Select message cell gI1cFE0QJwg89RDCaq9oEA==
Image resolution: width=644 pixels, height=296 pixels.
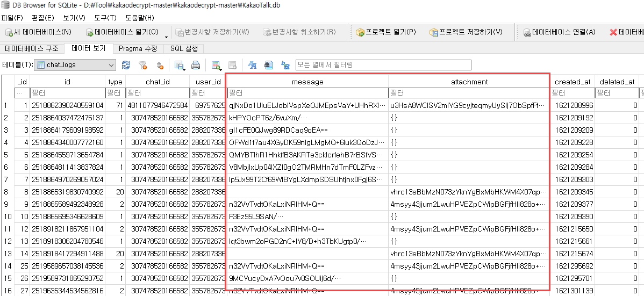click(x=307, y=130)
